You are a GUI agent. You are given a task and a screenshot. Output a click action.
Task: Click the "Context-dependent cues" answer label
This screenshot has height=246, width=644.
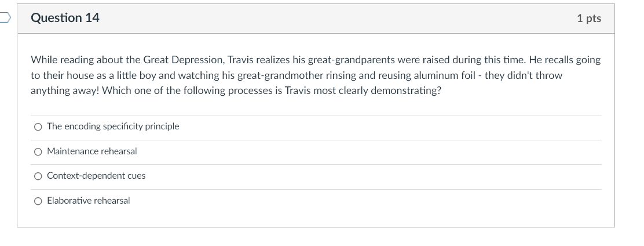coord(96,176)
